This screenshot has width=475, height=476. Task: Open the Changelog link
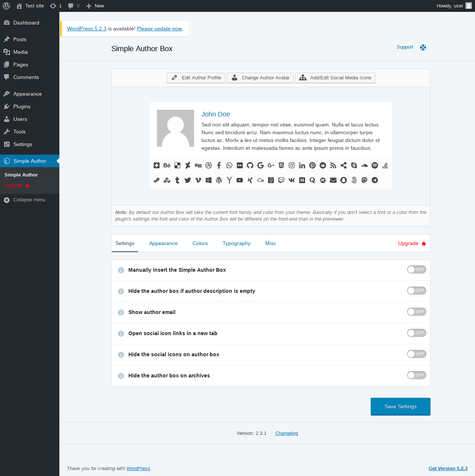click(x=286, y=433)
